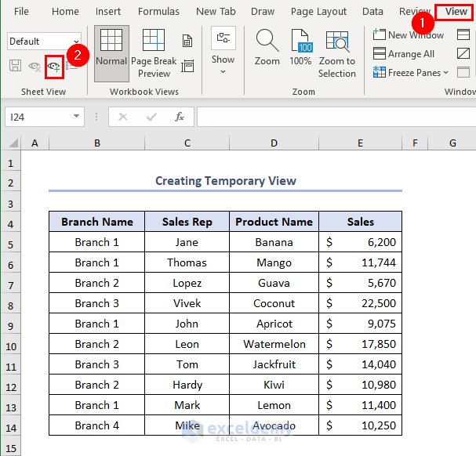
Task: Click in the formula bar
Action: (336, 117)
